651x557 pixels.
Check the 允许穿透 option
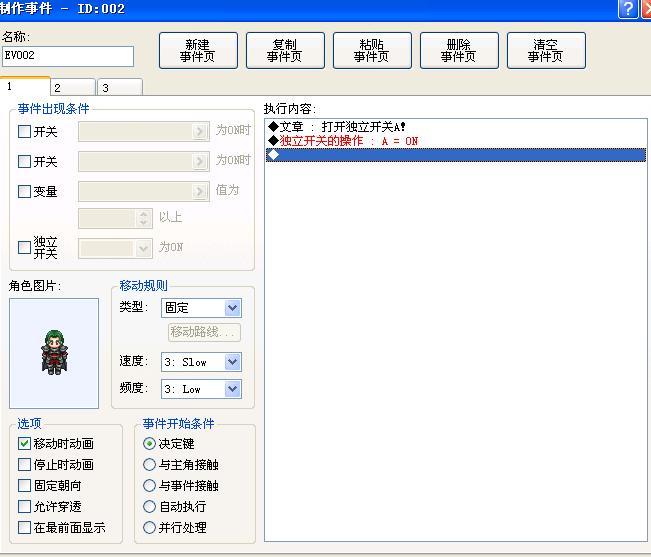(24, 506)
